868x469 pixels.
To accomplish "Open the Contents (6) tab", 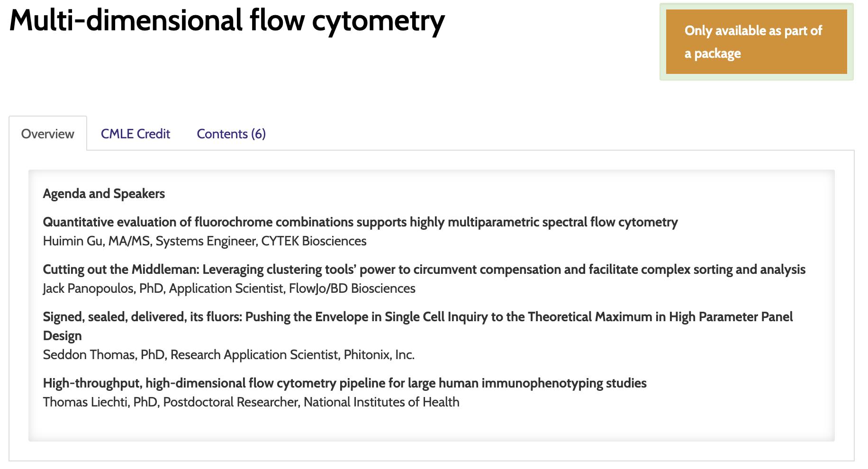I will tap(231, 134).
